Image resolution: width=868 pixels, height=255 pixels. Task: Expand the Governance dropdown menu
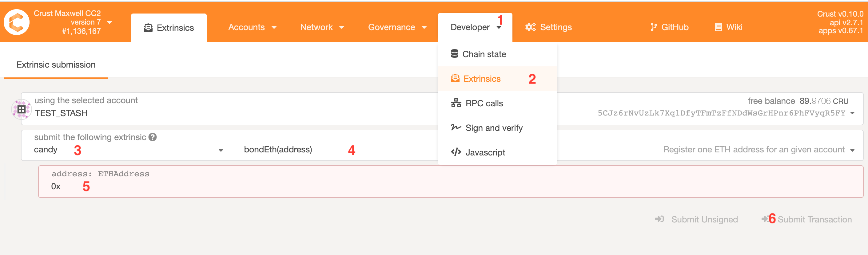pyautogui.click(x=397, y=27)
